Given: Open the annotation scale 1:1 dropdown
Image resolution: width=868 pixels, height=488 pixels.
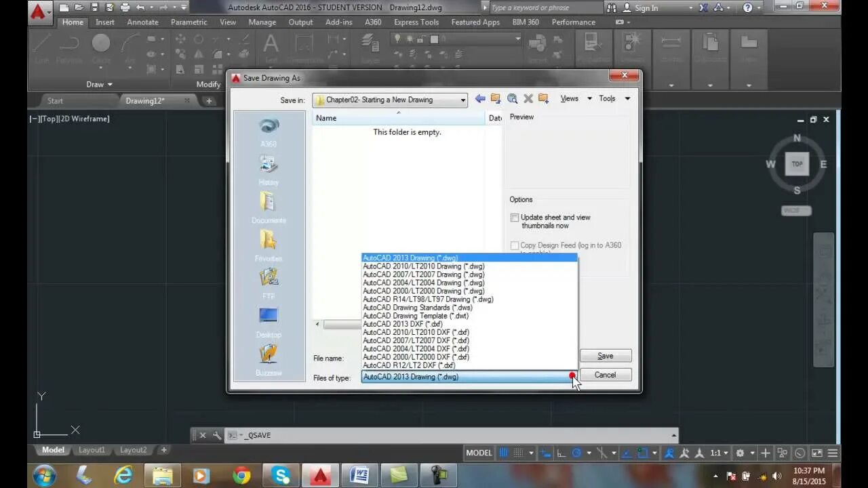Looking at the screenshot, I should tap(719, 453).
